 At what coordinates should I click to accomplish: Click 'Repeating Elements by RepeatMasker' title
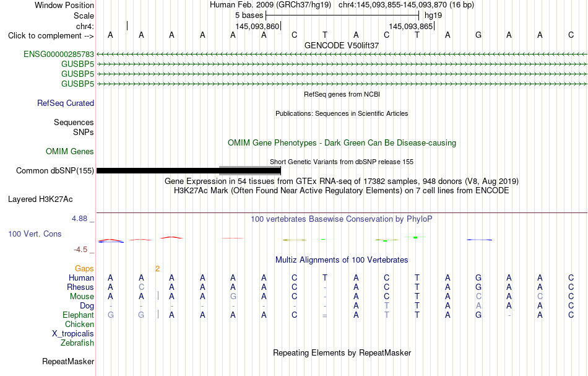click(x=342, y=352)
